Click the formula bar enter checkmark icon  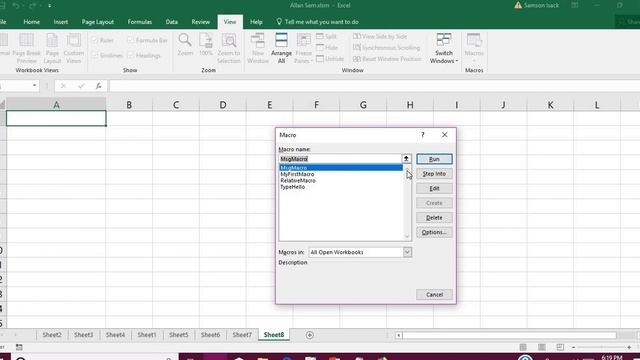point(81,86)
